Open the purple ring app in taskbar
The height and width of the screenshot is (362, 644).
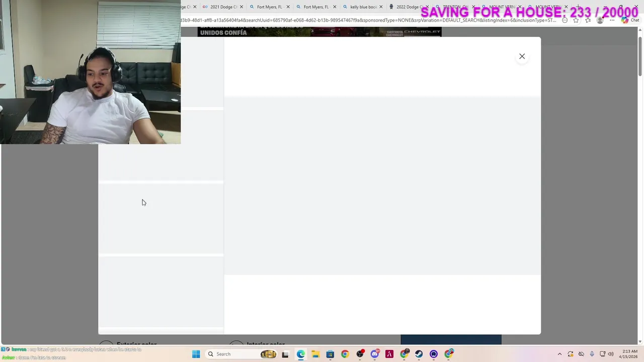pyautogui.click(x=434, y=354)
